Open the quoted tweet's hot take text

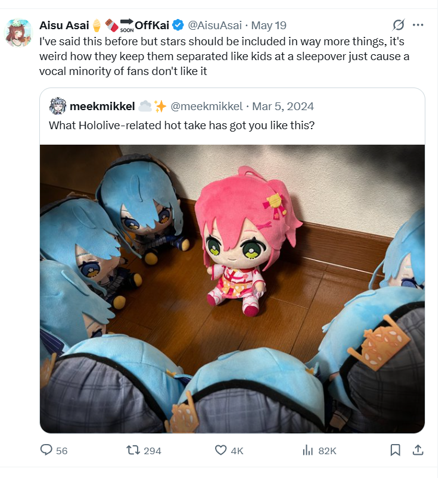coord(182,125)
